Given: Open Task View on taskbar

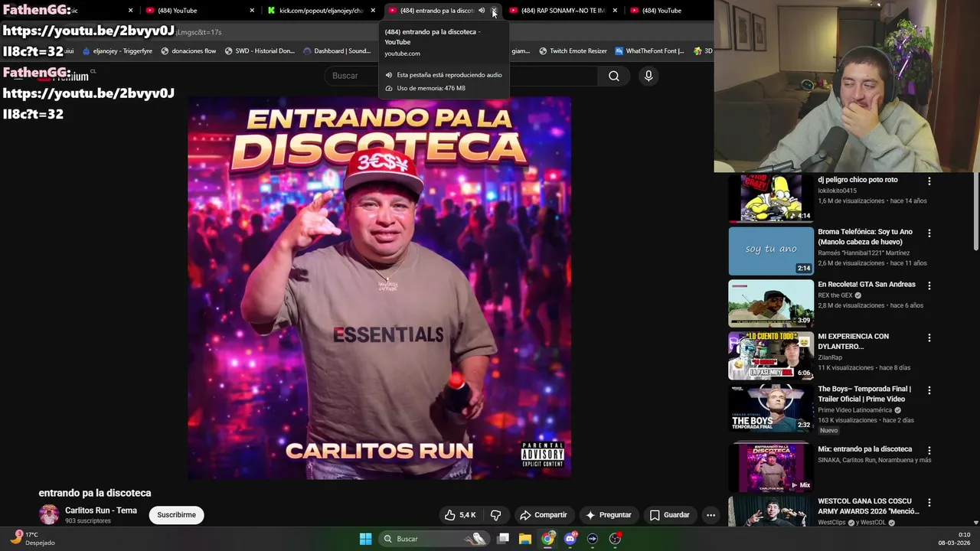Looking at the screenshot, I should coord(503,539).
